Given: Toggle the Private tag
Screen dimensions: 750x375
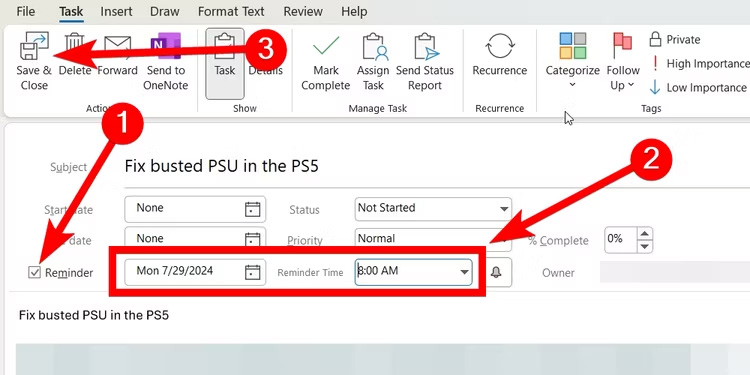Looking at the screenshot, I should [x=674, y=40].
